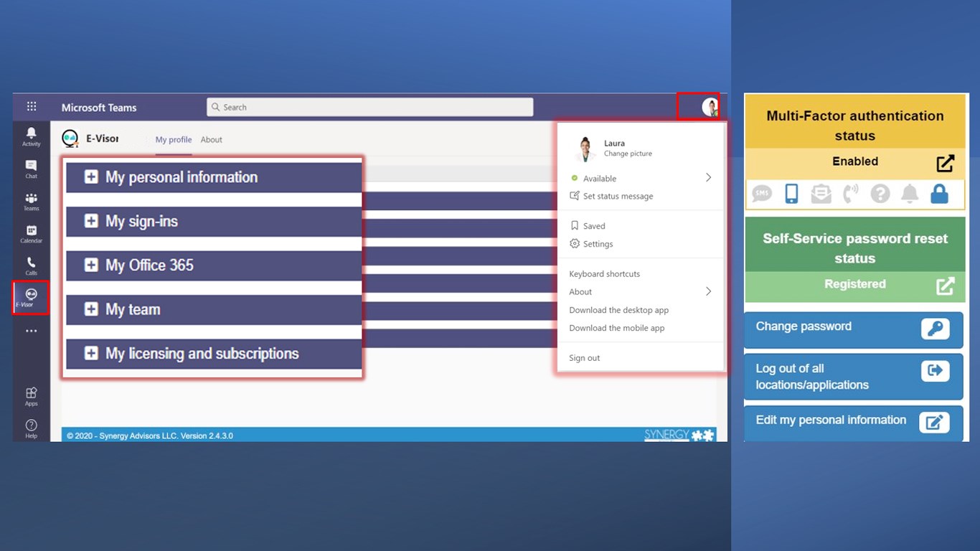Open the Available status submenu arrow
Screen dimensions: 980x551
[x=708, y=177]
